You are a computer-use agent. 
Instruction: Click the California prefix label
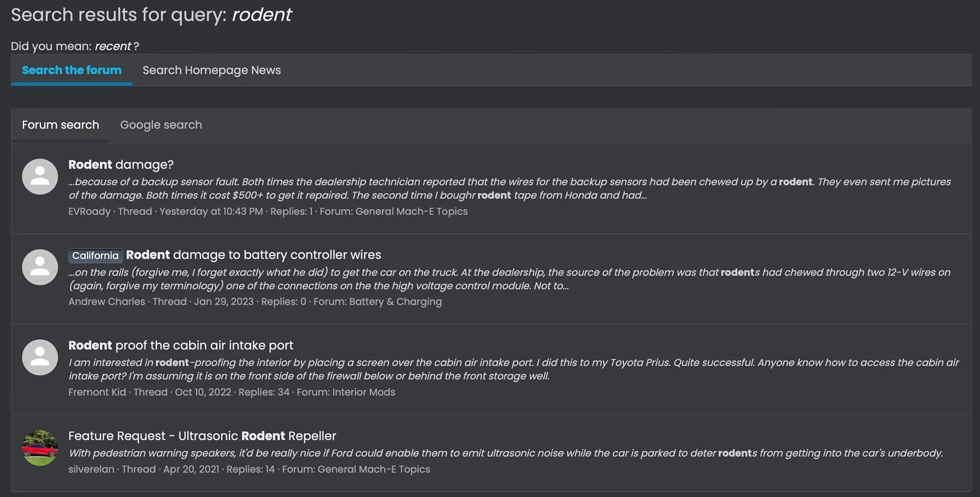[95, 255]
